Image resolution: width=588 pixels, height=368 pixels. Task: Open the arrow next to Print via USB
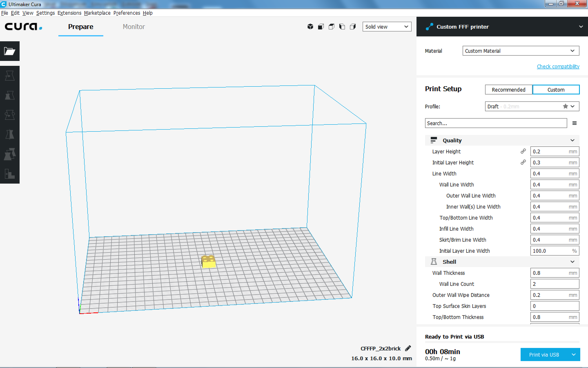click(x=574, y=355)
